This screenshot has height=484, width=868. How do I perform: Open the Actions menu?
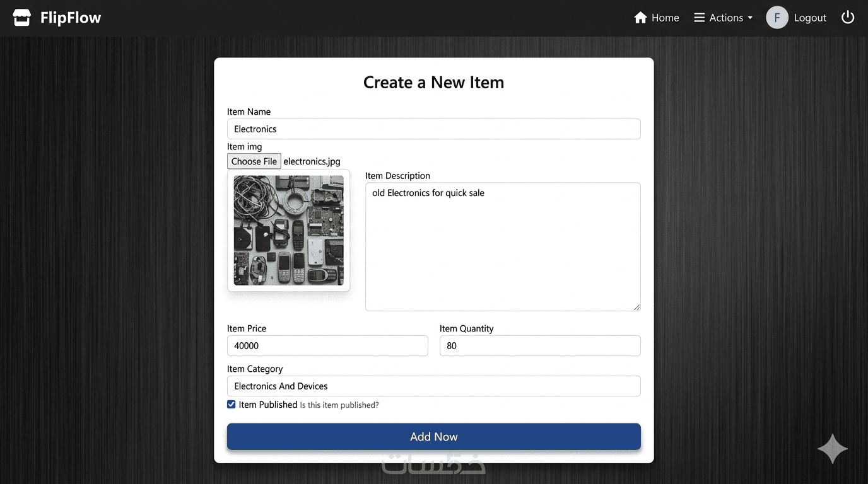[725, 18]
